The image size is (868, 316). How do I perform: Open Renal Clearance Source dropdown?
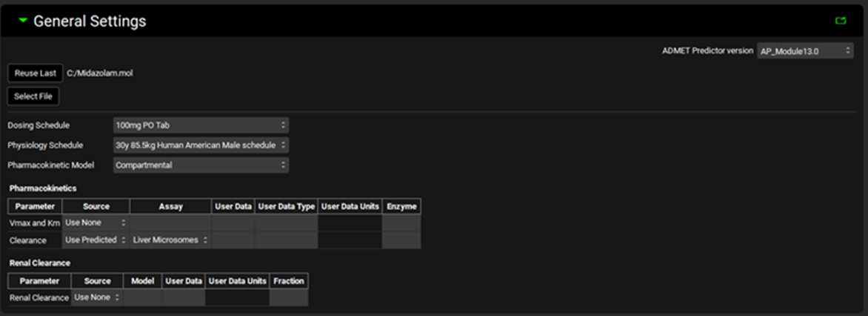tap(96, 297)
